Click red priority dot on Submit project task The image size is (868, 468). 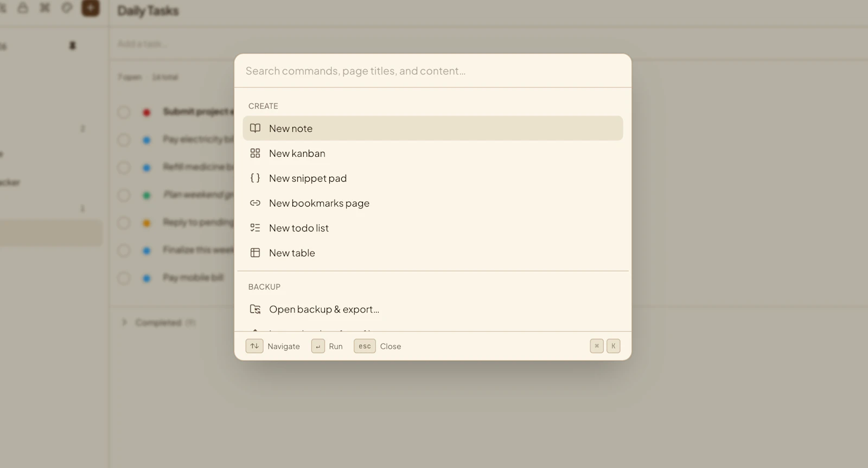(146, 112)
